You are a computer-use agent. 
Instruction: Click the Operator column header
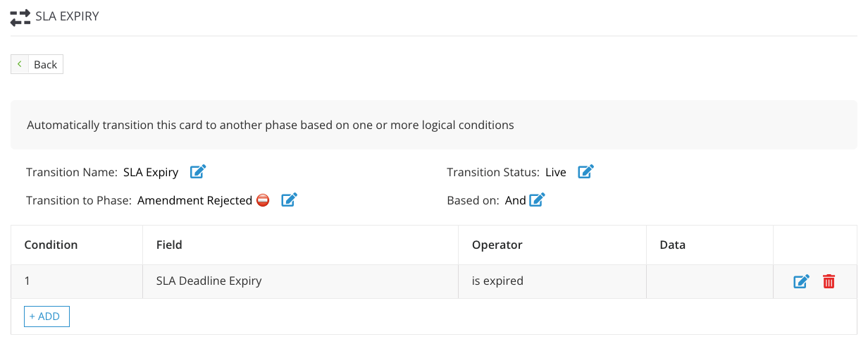[x=497, y=245]
